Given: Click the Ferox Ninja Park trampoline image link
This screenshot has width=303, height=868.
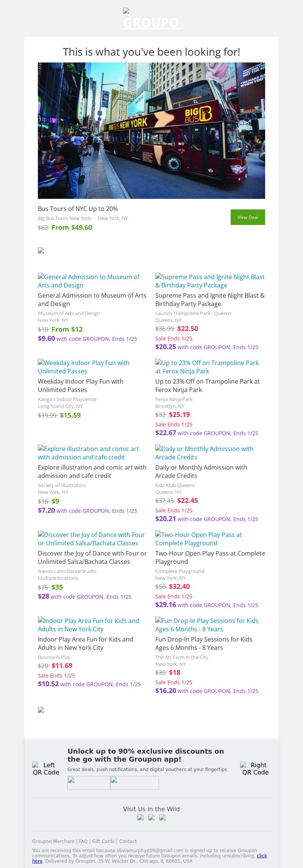Looking at the screenshot, I should 207,367.
